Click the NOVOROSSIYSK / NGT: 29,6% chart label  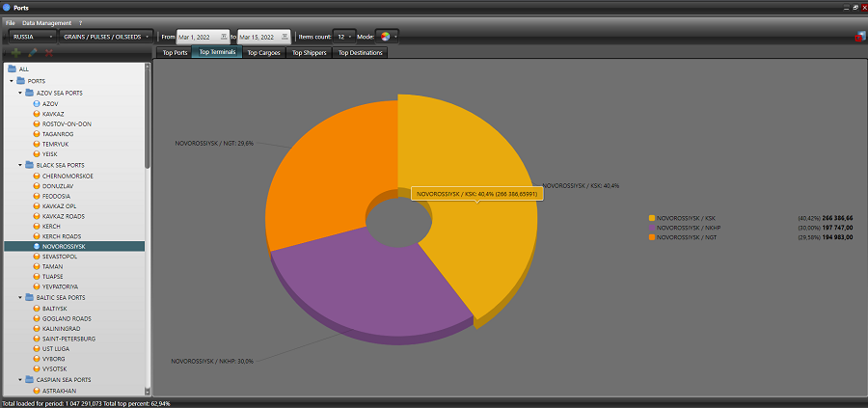tap(214, 143)
